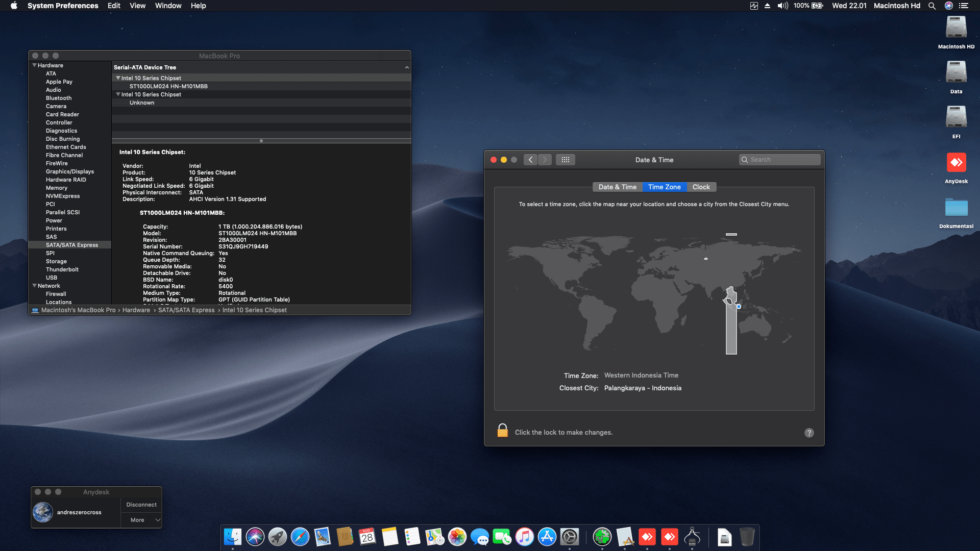The width and height of the screenshot is (980, 551).
Task: Collapse the chipset containing ST1000LM024 drive
Action: pos(118,78)
